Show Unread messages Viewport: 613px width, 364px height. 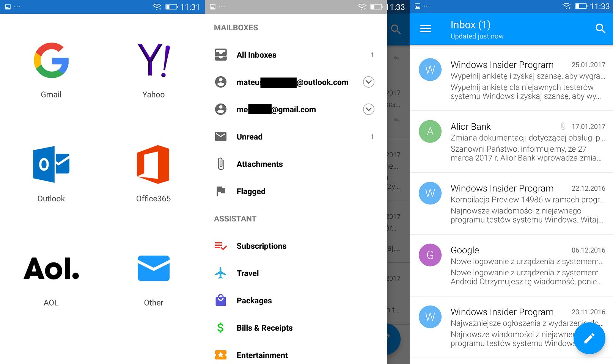pos(296,136)
